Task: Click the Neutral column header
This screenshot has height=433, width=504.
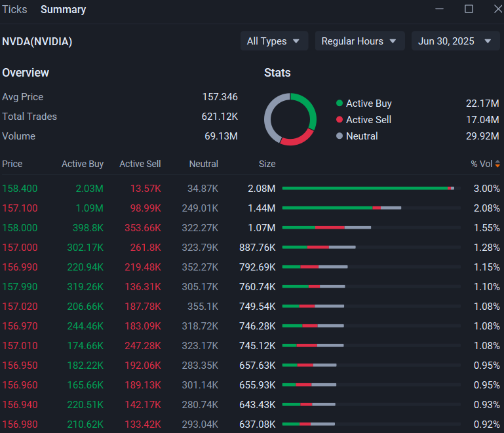Action: coord(203,164)
